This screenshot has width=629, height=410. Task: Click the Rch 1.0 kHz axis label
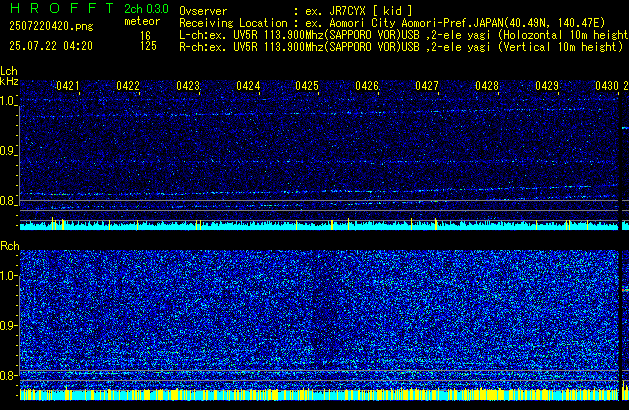coord(8,276)
